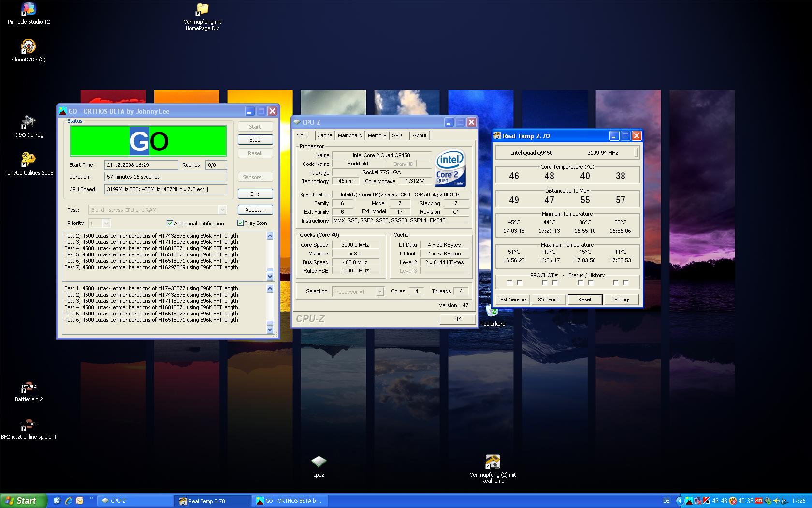Open the Processor #1 selection dropdown
Image resolution: width=812 pixels, height=508 pixels.
pyautogui.click(x=379, y=292)
